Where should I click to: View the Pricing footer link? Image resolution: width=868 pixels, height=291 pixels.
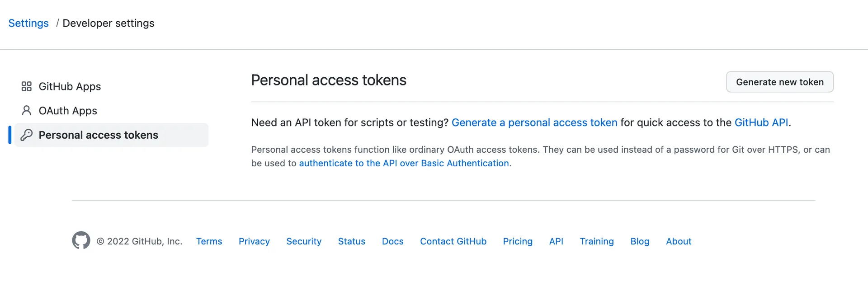(x=518, y=241)
